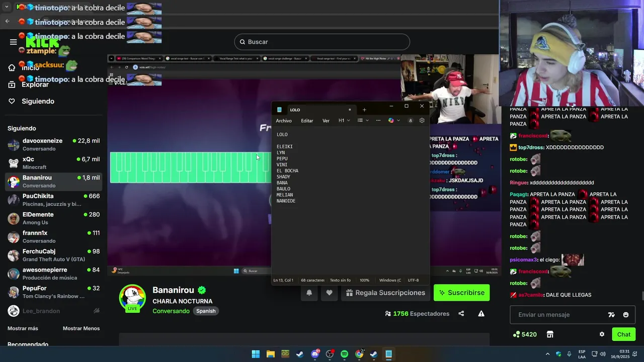This screenshot has height=362, width=644.
Task: Click the 1756 Espectadores viewer count
Action: pyautogui.click(x=417, y=314)
